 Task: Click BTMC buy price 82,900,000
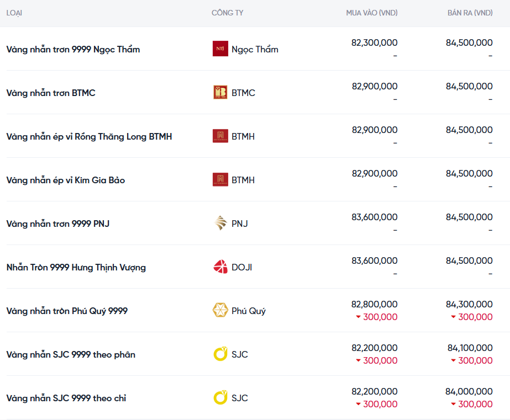(x=375, y=86)
